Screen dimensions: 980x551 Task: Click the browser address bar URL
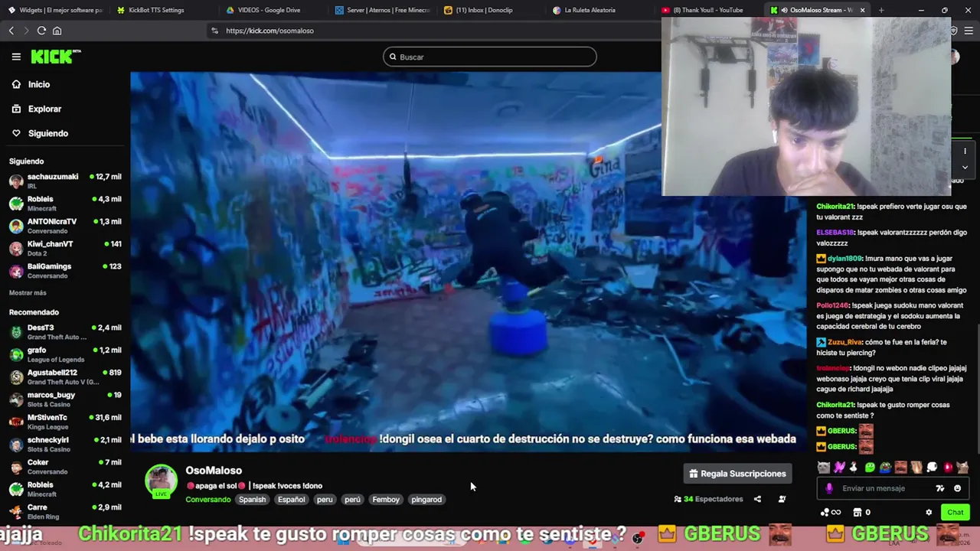point(269,31)
